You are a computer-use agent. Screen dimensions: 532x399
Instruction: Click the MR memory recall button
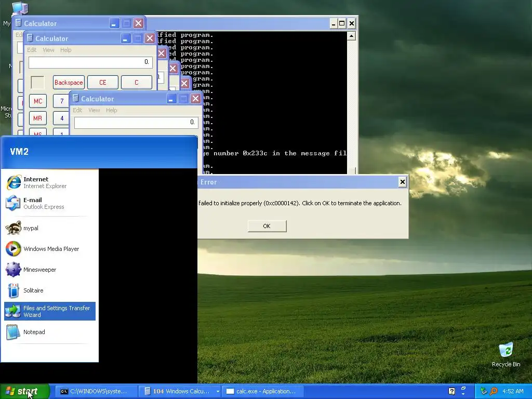37,118
